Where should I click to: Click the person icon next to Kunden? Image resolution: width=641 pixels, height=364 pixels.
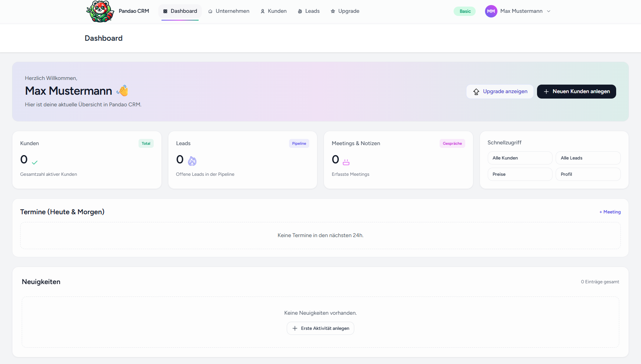click(x=262, y=11)
